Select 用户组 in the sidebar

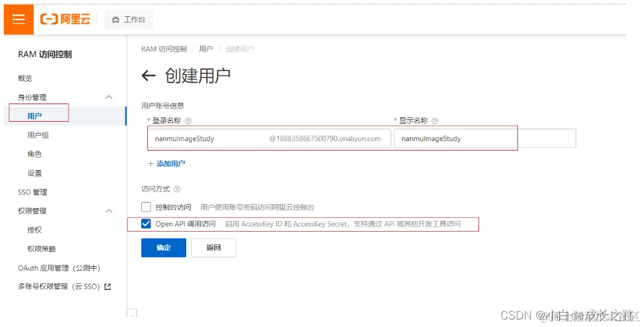click(x=38, y=135)
